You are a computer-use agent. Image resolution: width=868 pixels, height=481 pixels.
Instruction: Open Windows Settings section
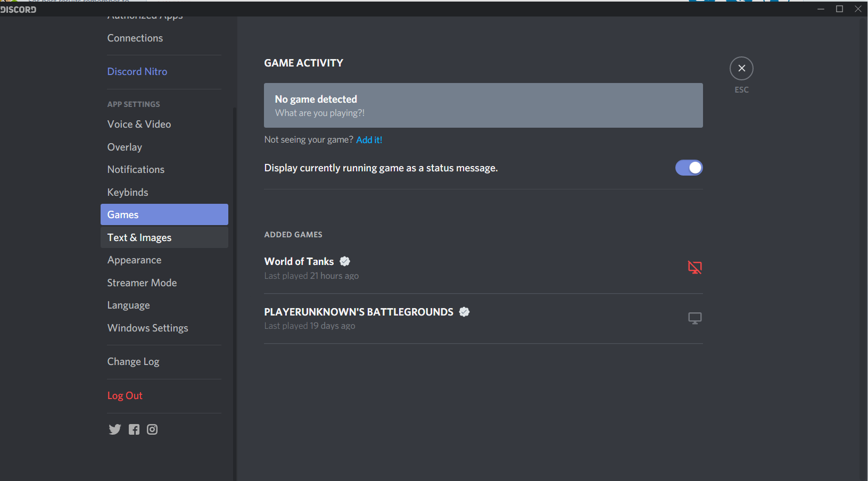164,328
